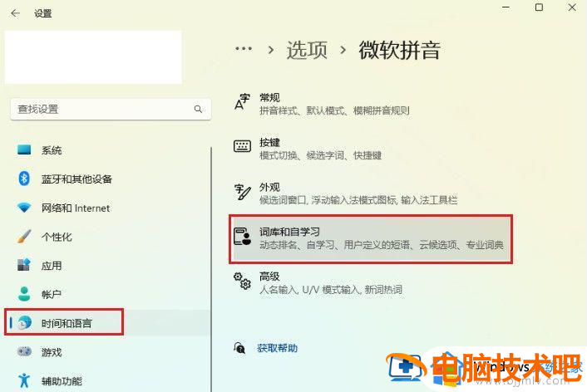587x392 pixels.
Task: Open 网络和 Internet via its Wi-Fi icon
Action: (24, 208)
